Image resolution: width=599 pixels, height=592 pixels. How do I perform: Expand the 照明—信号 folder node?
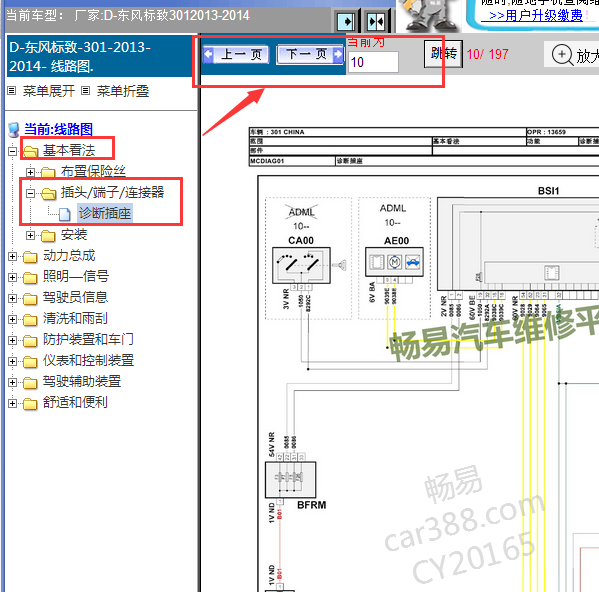coord(12,277)
